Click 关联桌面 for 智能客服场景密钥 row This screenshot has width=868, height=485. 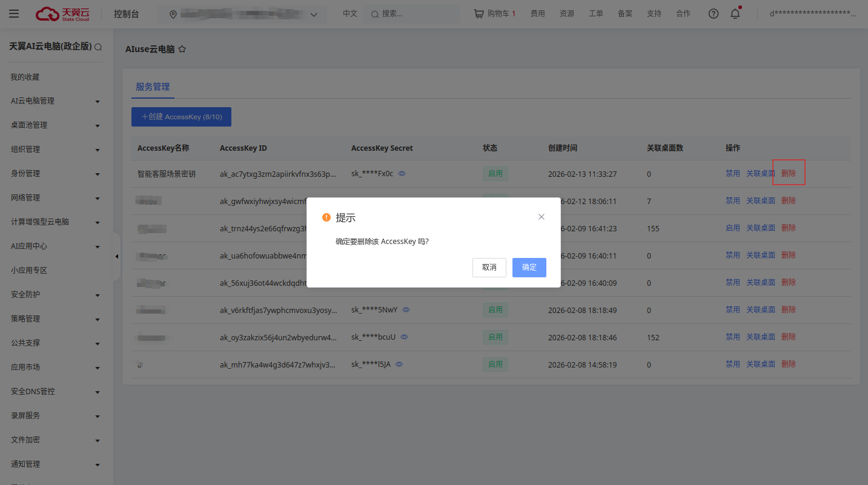(x=761, y=173)
